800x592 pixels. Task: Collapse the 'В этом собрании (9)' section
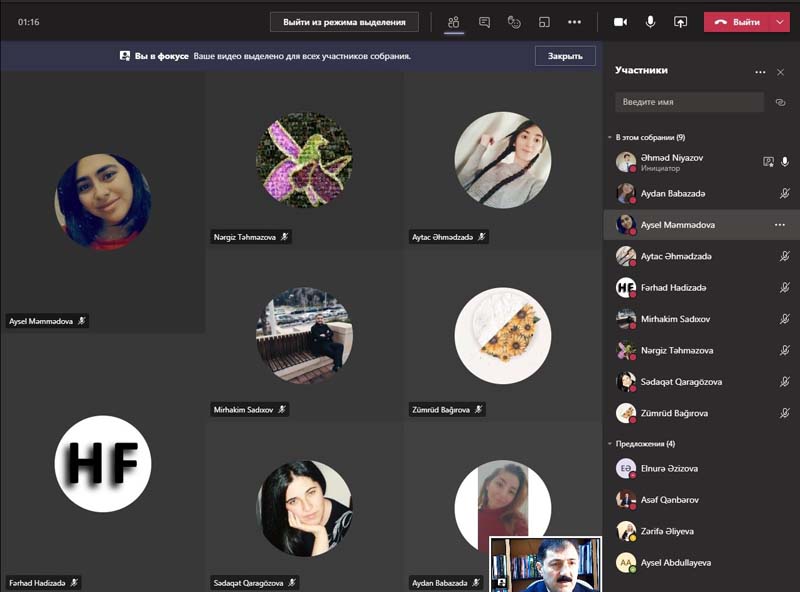point(610,137)
